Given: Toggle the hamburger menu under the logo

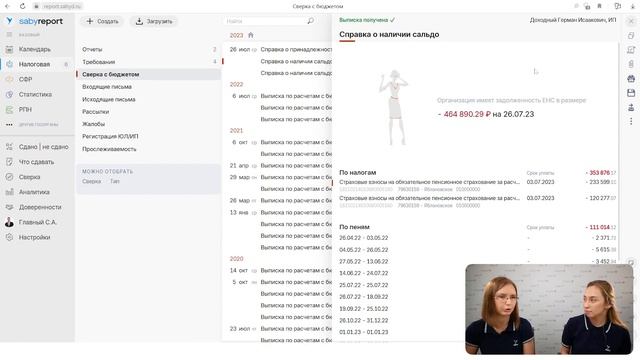Looking at the screenshot, I should click(x=9, y=35).
